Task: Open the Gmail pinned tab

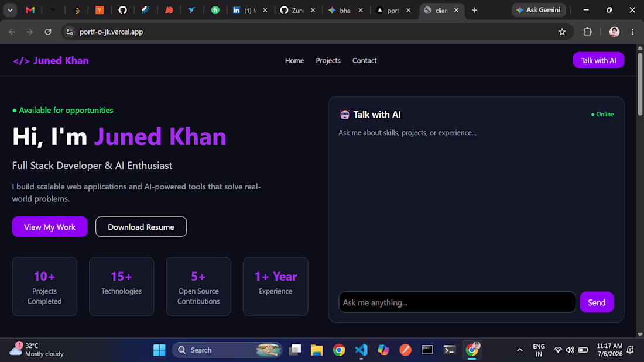Action: pos(30,11)
